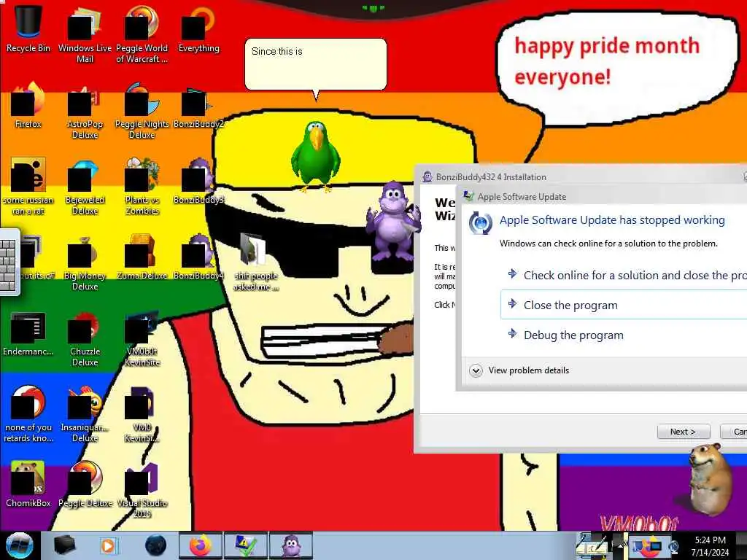Open Zuma Deluxe desktop icon
This screenshot has height=560, width=747.
click(142, 257)
